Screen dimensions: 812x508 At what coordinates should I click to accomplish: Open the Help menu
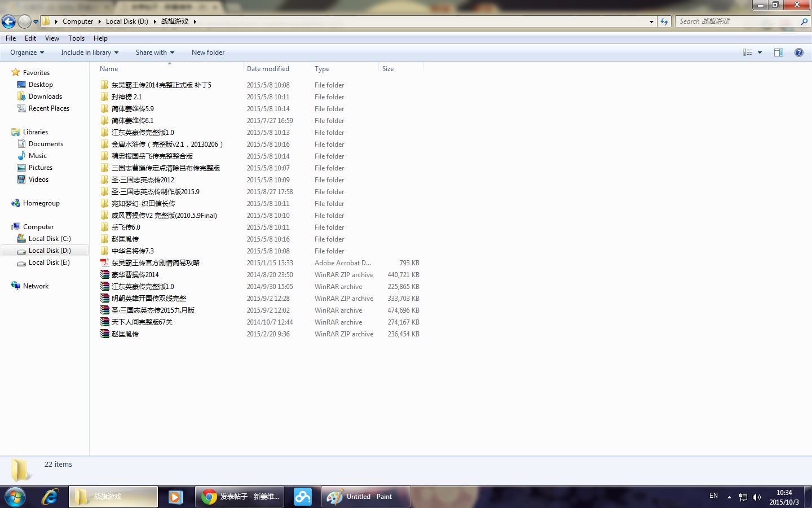click(100, 38)
